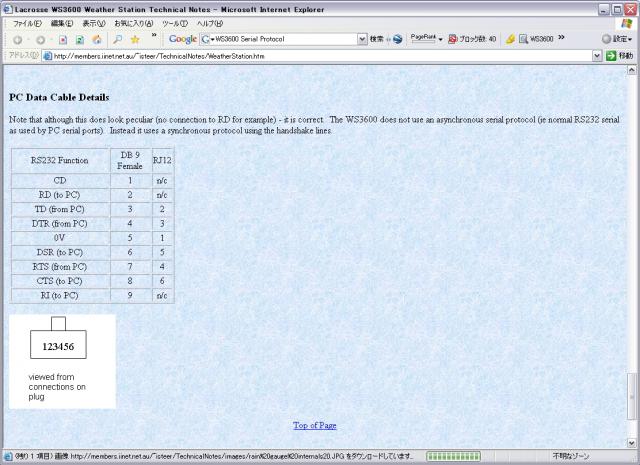Click the RD (to PC) cell
Viewport: 640px width, 465px height.
(x=60, y=195)
